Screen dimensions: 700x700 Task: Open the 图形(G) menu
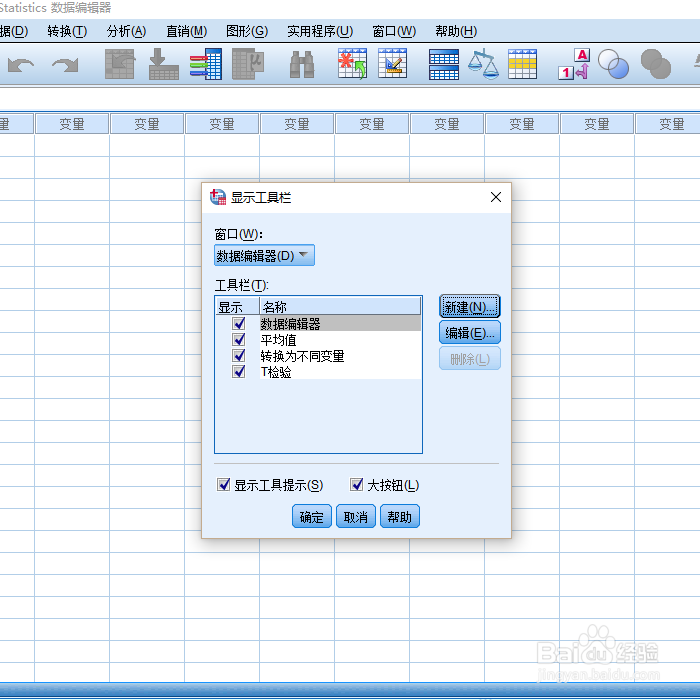click(247, 31)
